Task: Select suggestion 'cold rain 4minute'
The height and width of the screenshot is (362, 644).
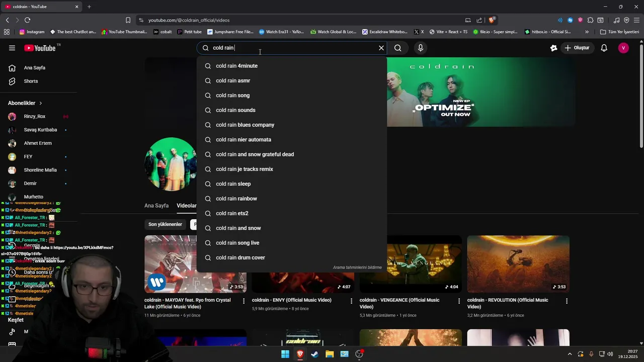Action: [x=292, y=66]
